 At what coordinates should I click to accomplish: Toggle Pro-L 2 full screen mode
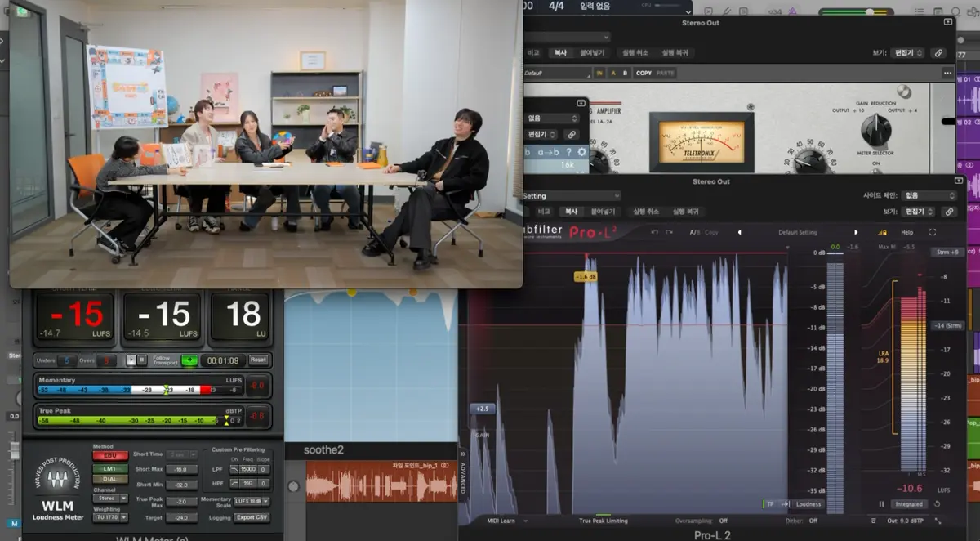click(x=933, y=232)
